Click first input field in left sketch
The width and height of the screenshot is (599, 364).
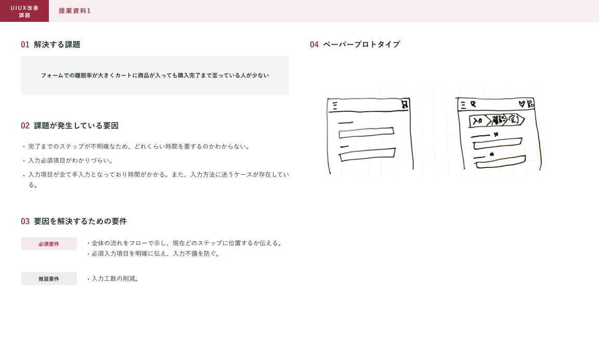pyautogui.click(x=366, y=133)
